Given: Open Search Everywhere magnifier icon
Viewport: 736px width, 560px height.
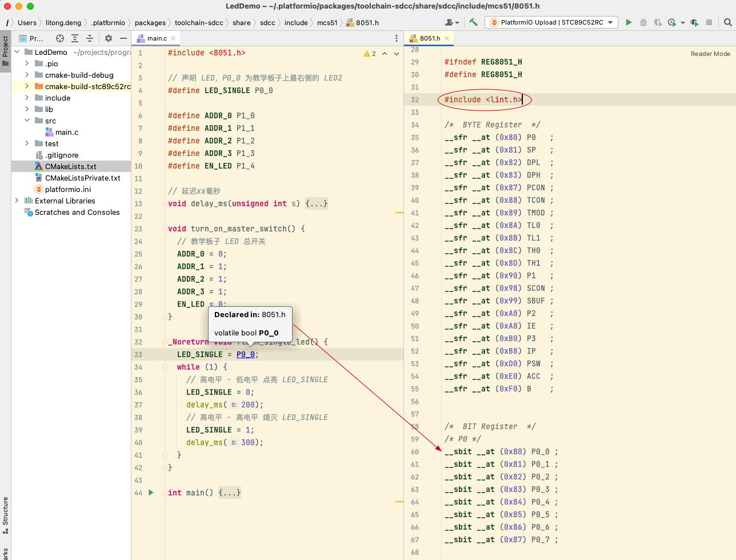Looking at the screenshot, I should [x=727, y=22].
